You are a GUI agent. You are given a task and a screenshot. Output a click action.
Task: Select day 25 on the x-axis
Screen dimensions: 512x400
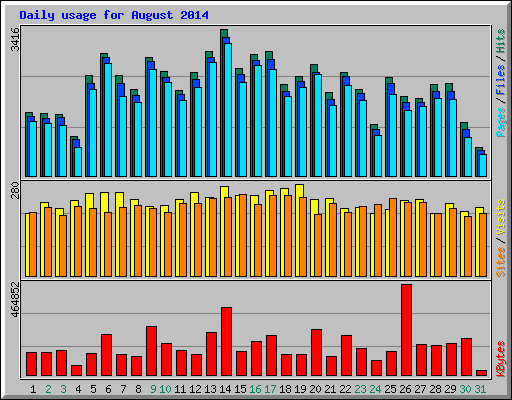(x=390, y=389)
